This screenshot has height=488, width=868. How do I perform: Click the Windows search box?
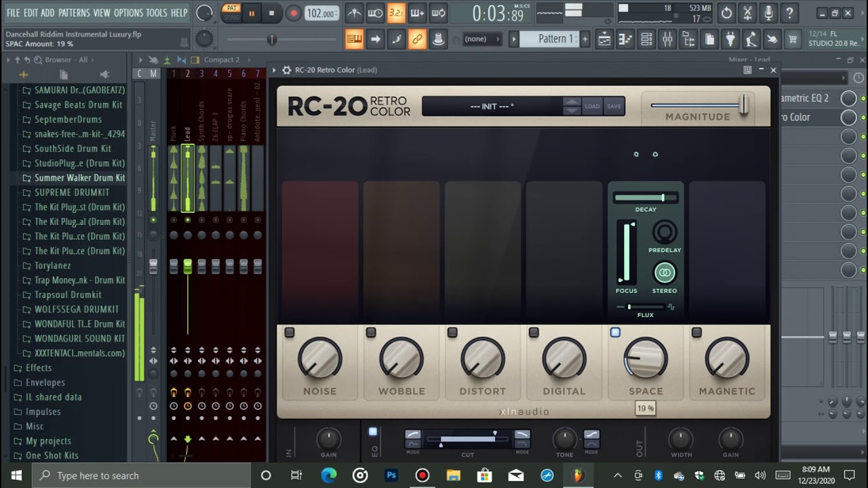(x=142, y=475)
